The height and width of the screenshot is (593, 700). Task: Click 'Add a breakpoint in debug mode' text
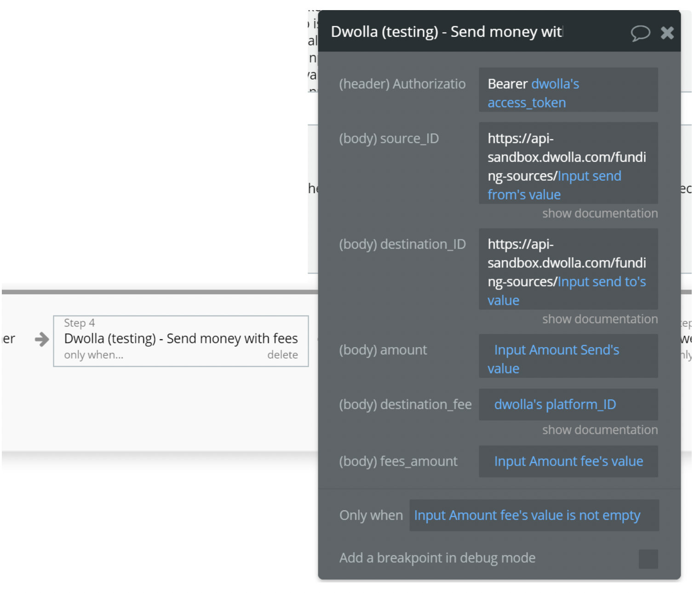click(x=437, y=558)
